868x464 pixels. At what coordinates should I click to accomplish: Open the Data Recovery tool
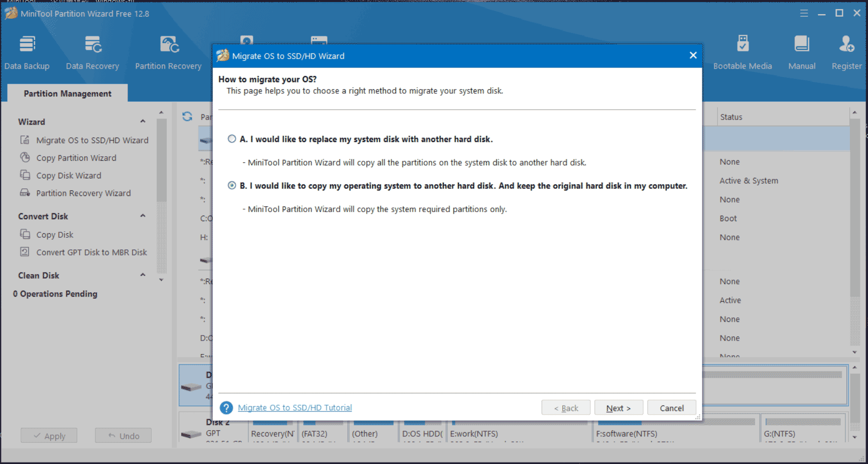92,52
